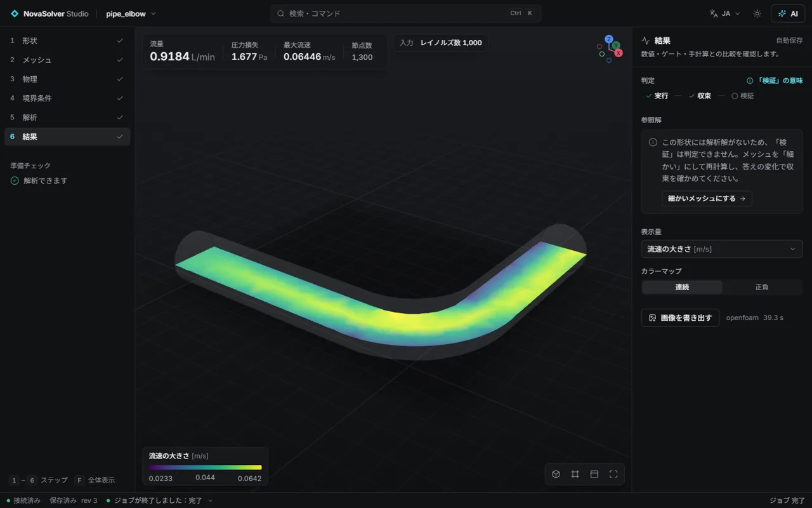
Task: Focus the 検索・コマンド search field
Action: [406, 13]
